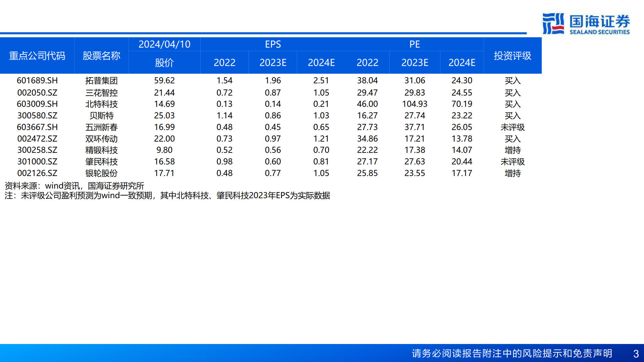Click share price 16.58

click(x=164, y=162)
